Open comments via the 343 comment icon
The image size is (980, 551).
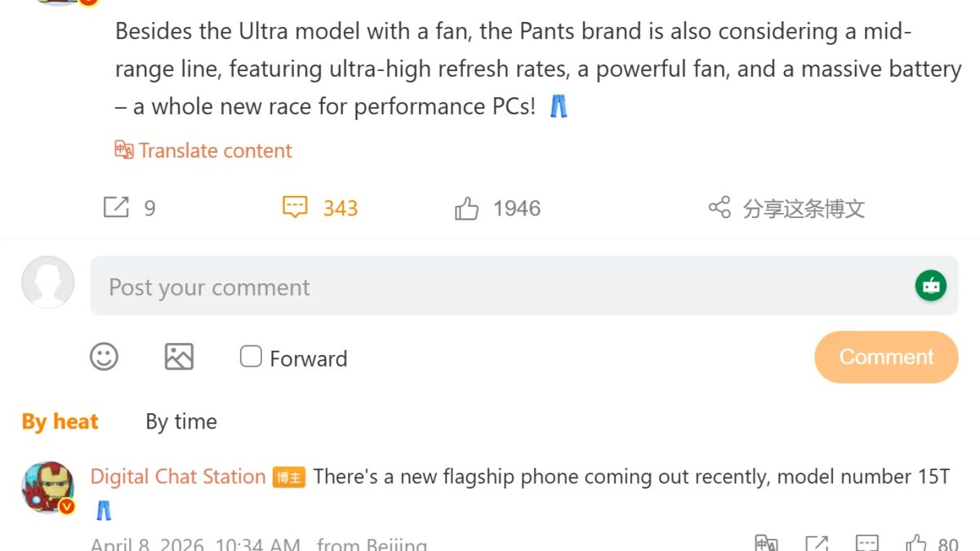[x=295, y=207]
